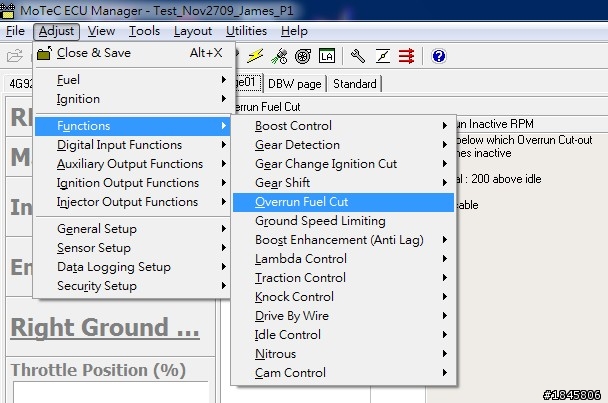The width and height of the screenshot is (608, 403).
Task: Expand the Fuel submenu
Action: point(134,80)
